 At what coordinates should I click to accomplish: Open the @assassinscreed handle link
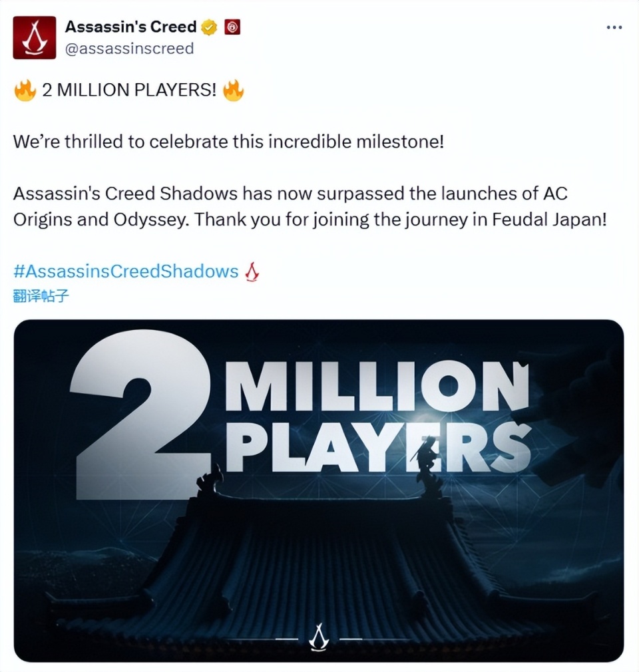129,49
